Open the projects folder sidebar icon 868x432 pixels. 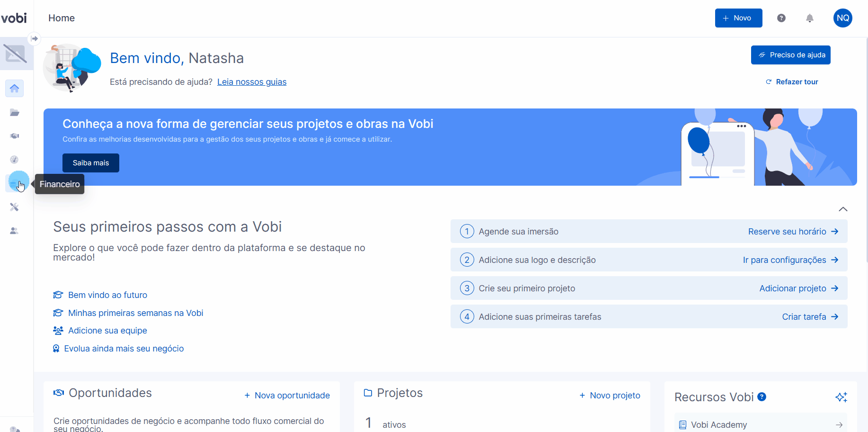tap(14, 112)
